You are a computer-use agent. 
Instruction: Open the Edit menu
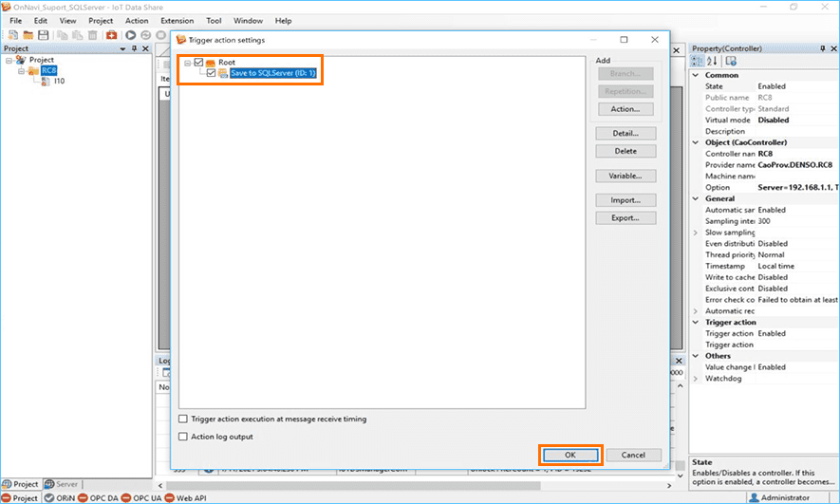(x=41, y=21)
